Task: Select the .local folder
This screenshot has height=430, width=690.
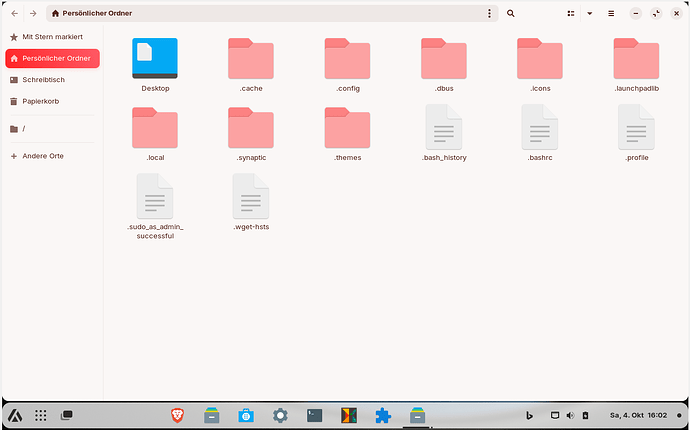Action: (155, 128)
